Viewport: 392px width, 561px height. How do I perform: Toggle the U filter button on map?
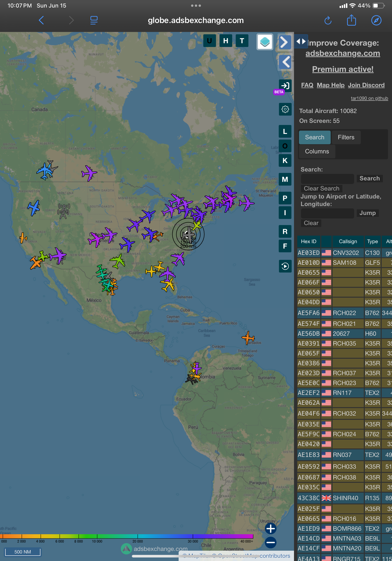[x=209, y=41]
